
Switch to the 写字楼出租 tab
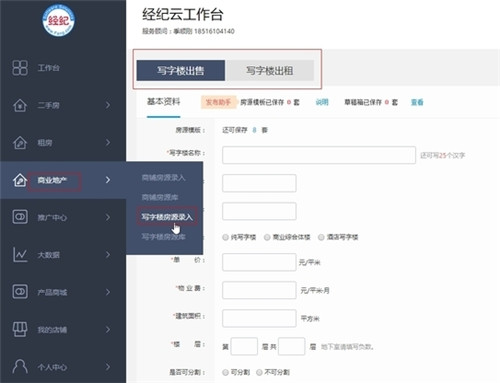coord(269,70)
